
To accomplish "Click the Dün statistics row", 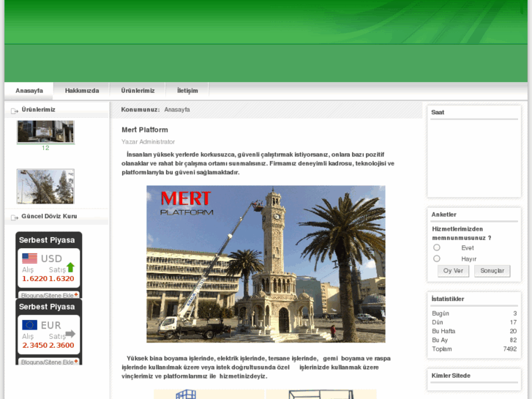I will [474, 322].
